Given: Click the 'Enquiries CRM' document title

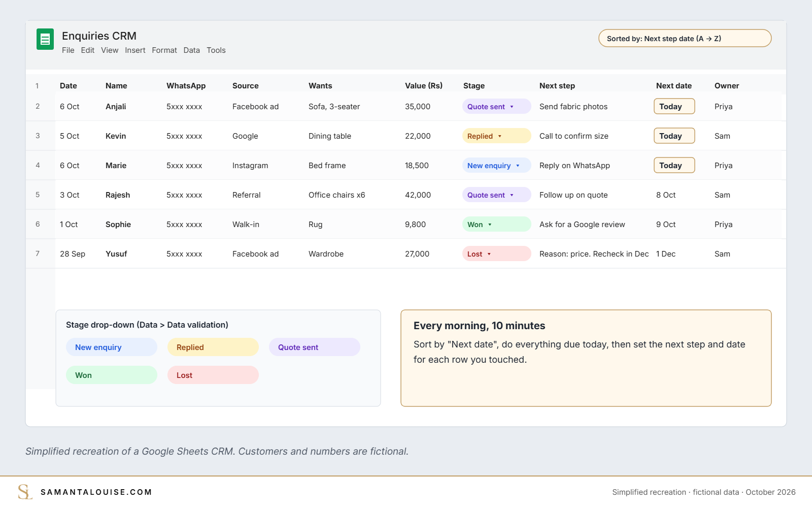Looking at the screenshot, I should coord(99,36).
